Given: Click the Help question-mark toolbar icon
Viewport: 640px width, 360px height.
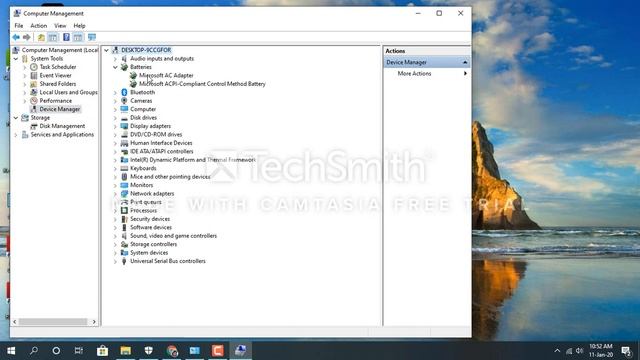Looking at the screenshot, I should tap(66, 38).
